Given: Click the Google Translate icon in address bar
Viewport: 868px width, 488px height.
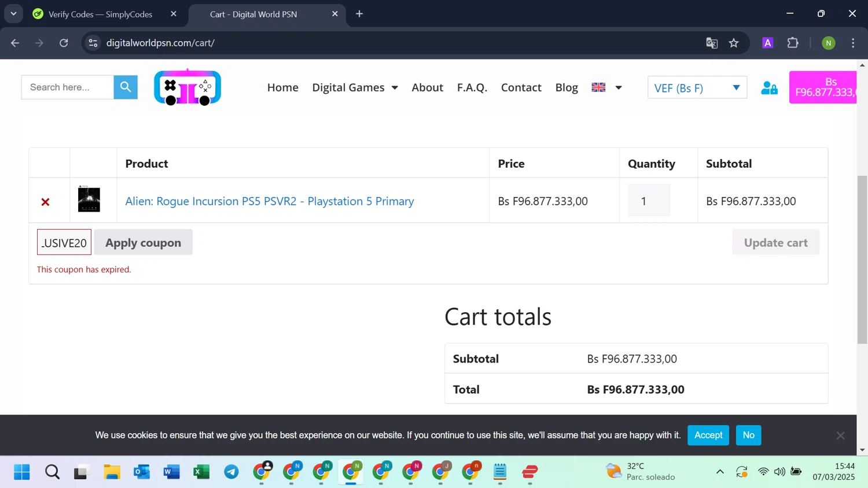Looking at the screenshot, I should [712, 43].
